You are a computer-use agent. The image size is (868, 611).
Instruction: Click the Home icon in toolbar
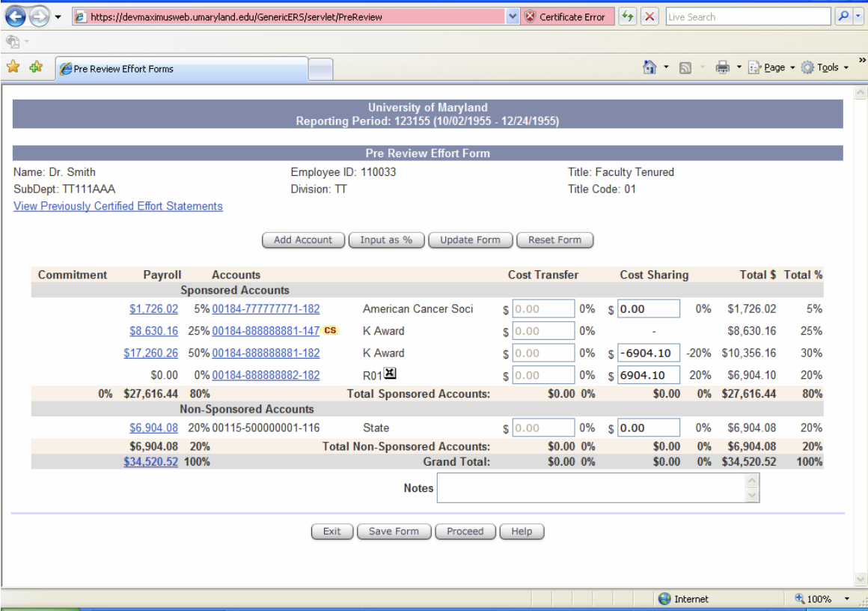click(650, 67)
